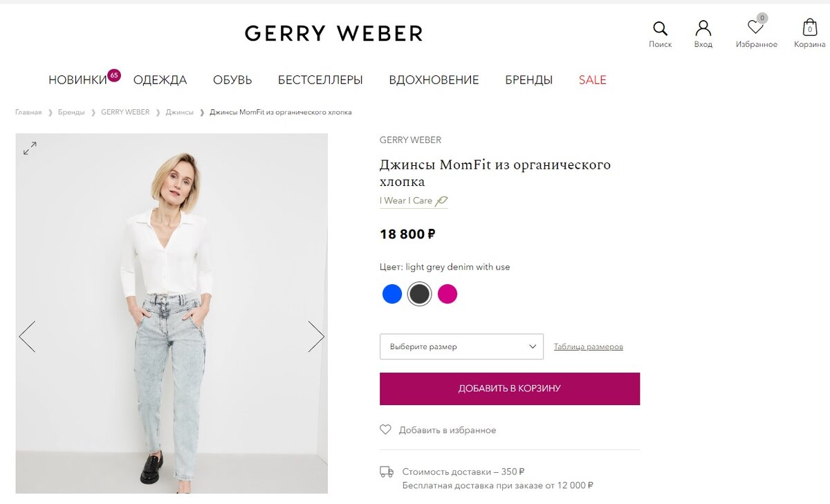Open the 'Таблица размеров' link

coord(588,346)
